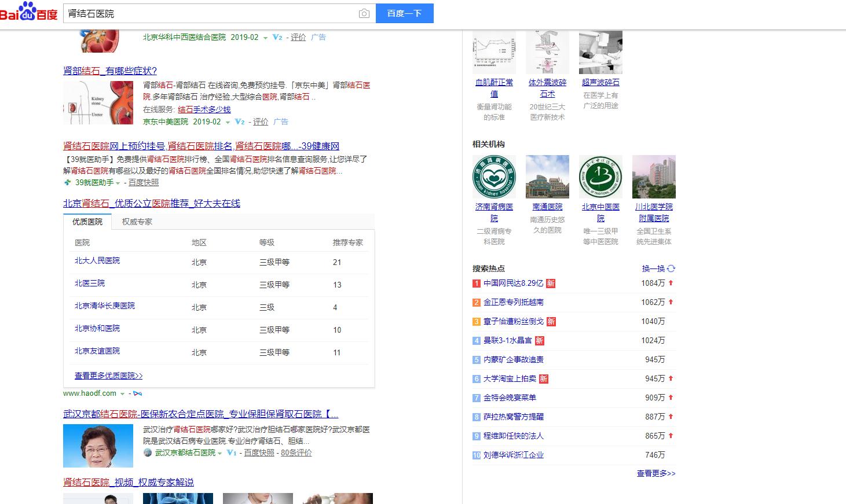This screenshot has width=846, height=504.
Task: Open the 查看更多优质医院 link
Action: coord(108,375)
